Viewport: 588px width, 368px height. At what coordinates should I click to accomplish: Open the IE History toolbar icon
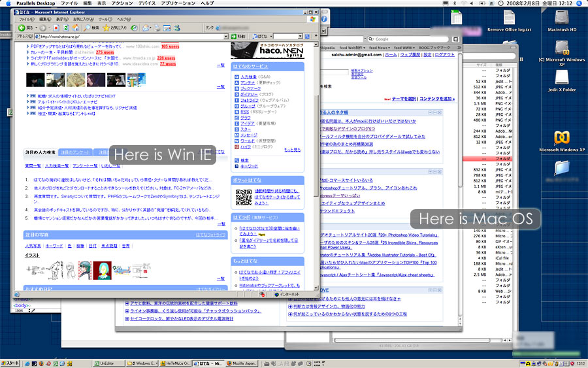coord(134,27)
